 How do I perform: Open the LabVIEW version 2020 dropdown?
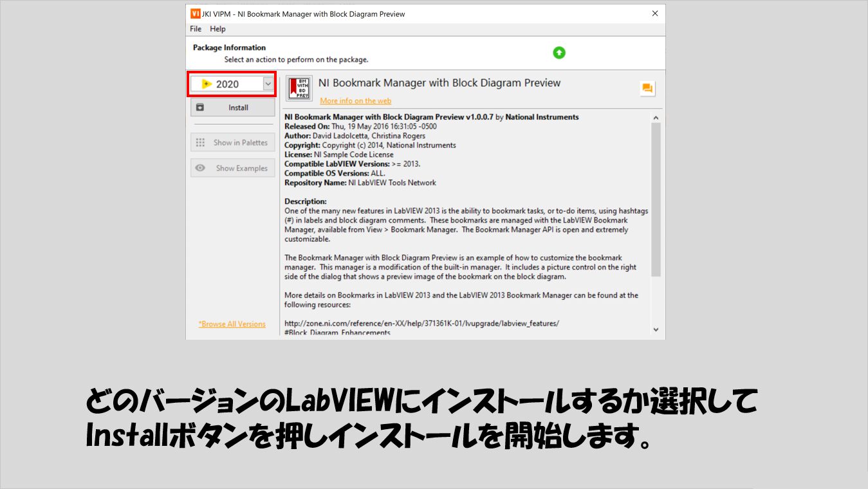tap(232, 84)
